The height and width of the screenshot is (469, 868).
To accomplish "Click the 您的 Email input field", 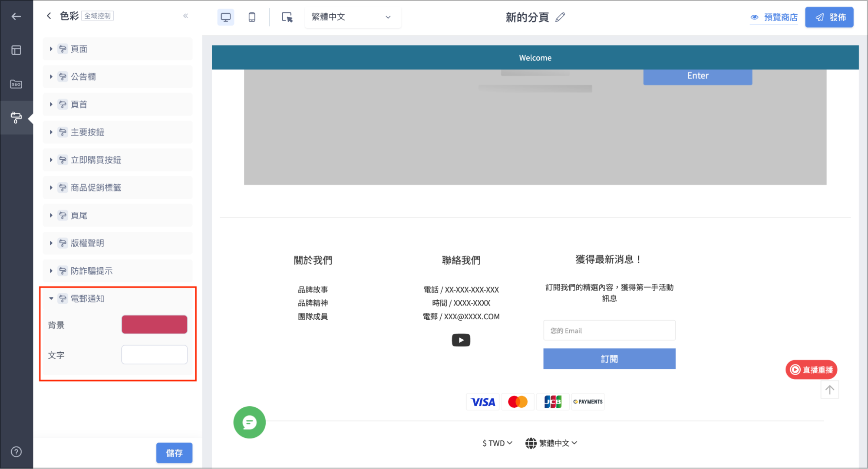I will (609, 331).
